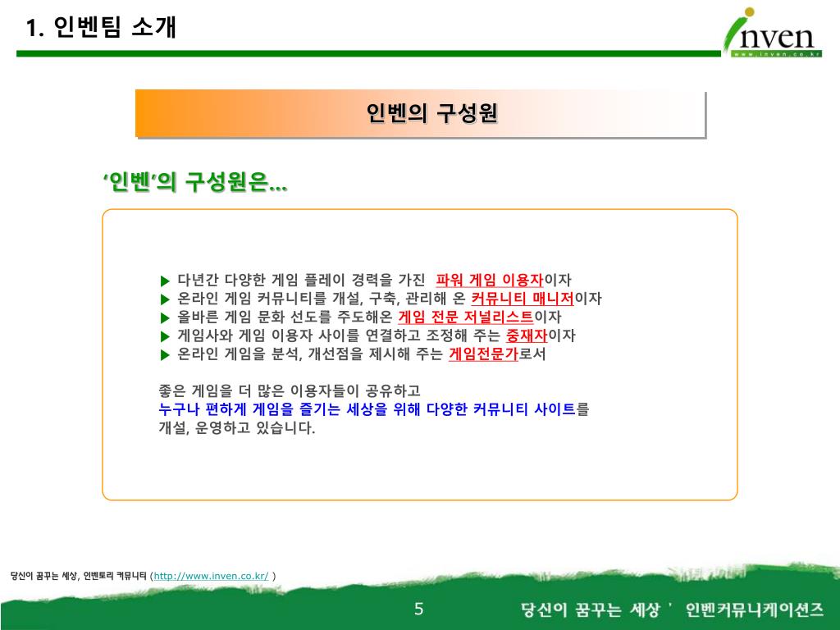Open the http://www.inven.co.kr/ hyperlink
Image resolution: width=840 pixels, height=630 pixels.
pyautogui.click(x=211, y=577)
